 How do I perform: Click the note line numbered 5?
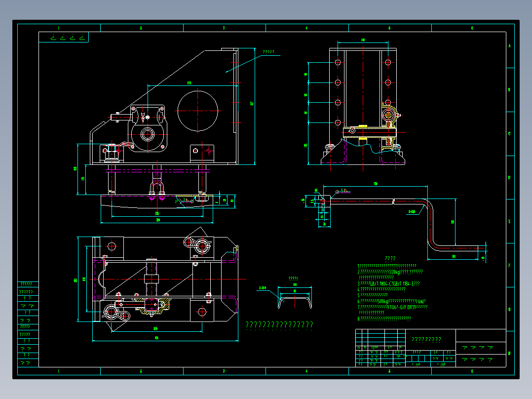[x=373, y=295]
